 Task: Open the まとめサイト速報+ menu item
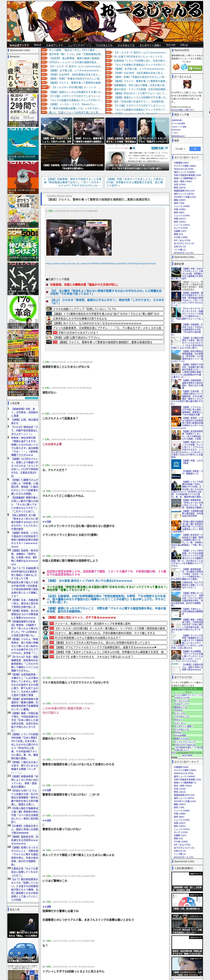(150, 45)
